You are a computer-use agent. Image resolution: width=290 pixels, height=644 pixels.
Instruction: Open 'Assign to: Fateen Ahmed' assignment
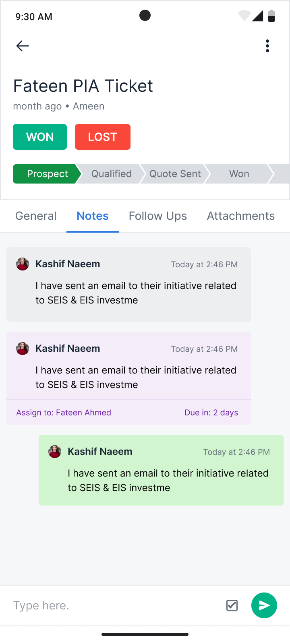click(64, 413)
